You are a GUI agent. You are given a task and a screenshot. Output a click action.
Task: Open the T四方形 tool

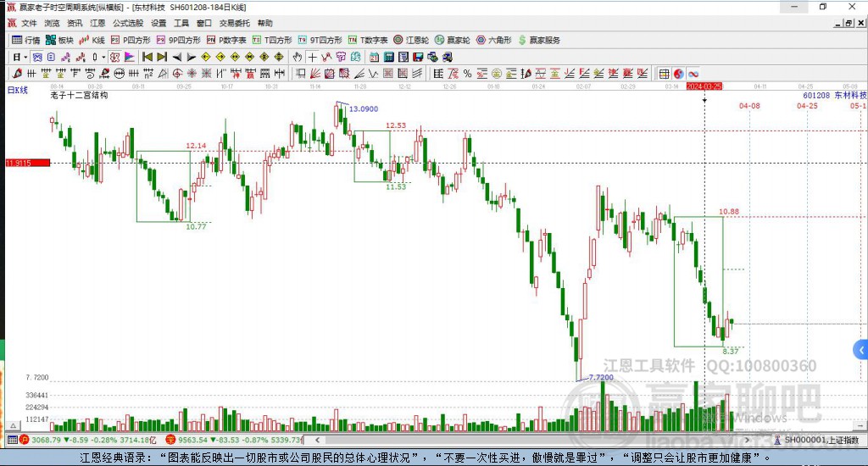(x=272, y=40)
